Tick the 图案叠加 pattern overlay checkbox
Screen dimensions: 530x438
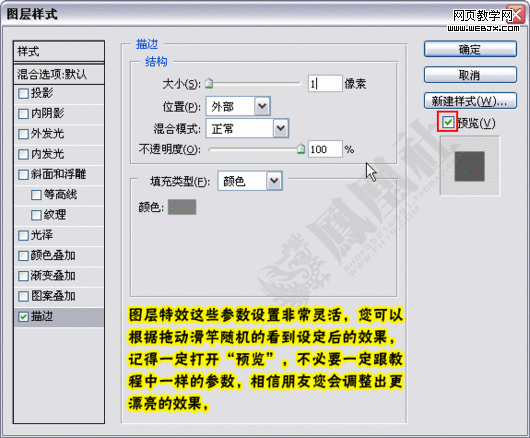(x=23, y=296)
